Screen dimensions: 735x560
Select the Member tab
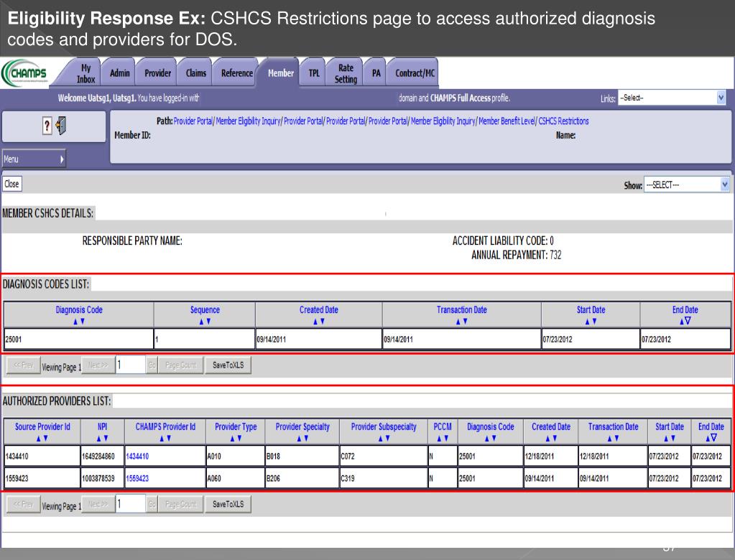pos(280,73)
